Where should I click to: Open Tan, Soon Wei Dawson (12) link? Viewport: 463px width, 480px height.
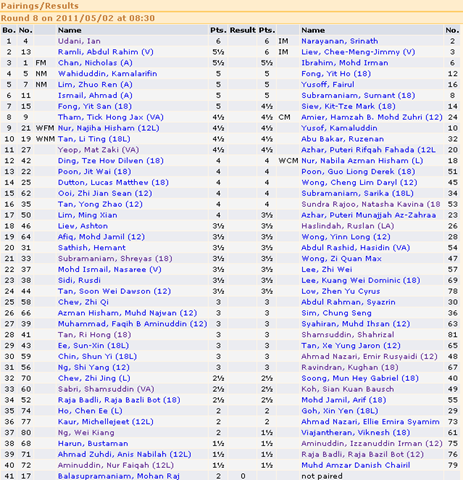pos(114,291)
